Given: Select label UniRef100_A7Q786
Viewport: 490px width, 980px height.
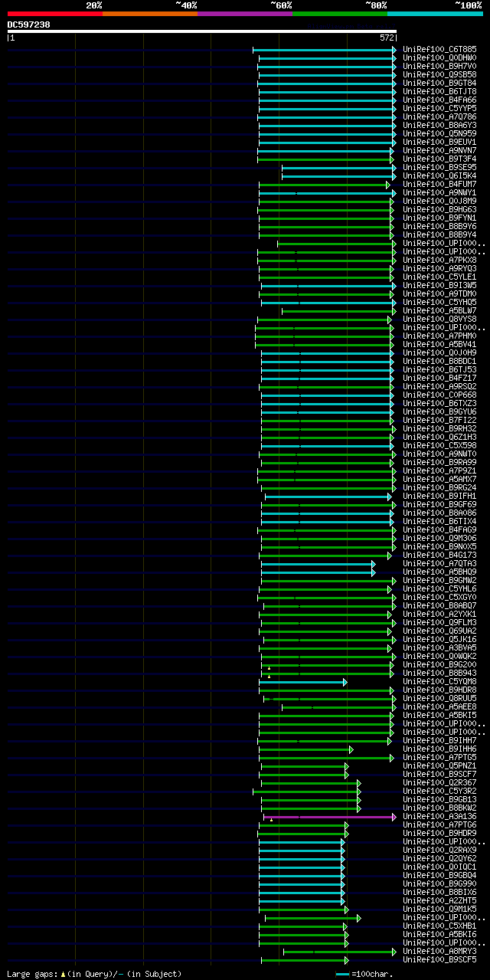Looking at the screenshot, I should click(441, 116).
